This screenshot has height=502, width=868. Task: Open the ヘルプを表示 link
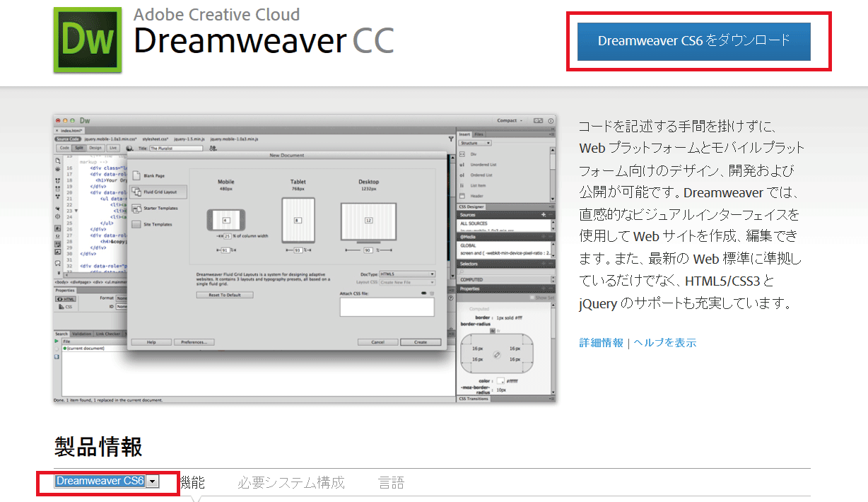(x=664, y=342)
